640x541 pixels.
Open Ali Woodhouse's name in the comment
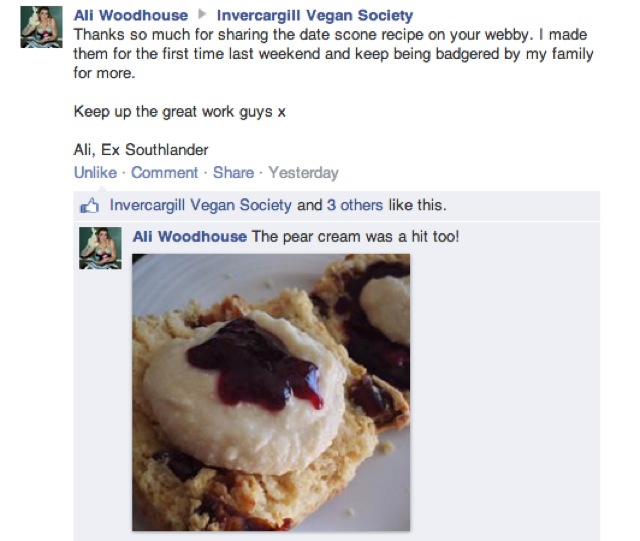coord(190,236)
